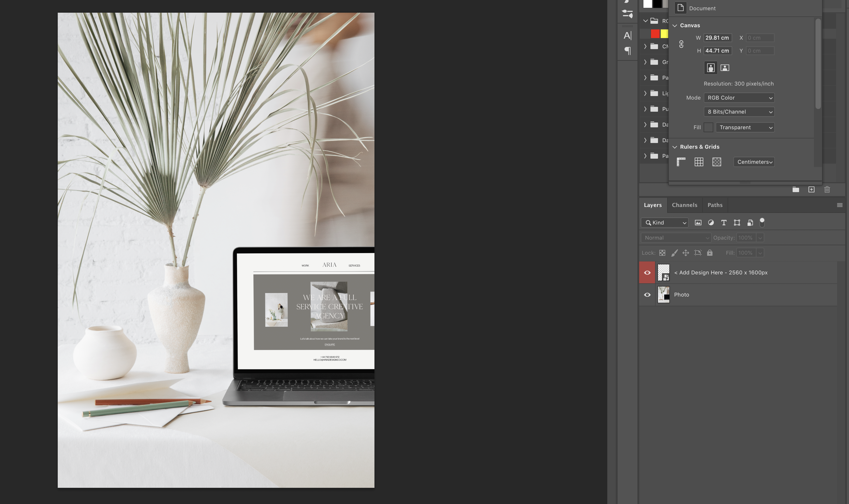Open the Layers panel options menu
Image resolution: width=849 pixels, height=504 pixels.
pos(840,205)
